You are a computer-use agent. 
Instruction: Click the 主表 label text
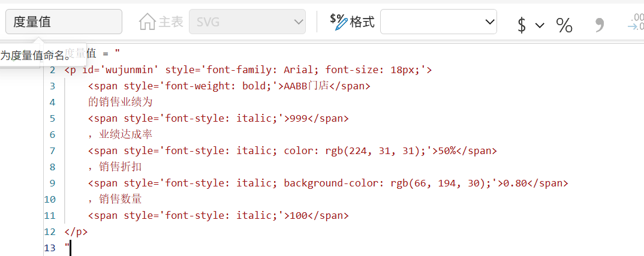coord(170,22)
